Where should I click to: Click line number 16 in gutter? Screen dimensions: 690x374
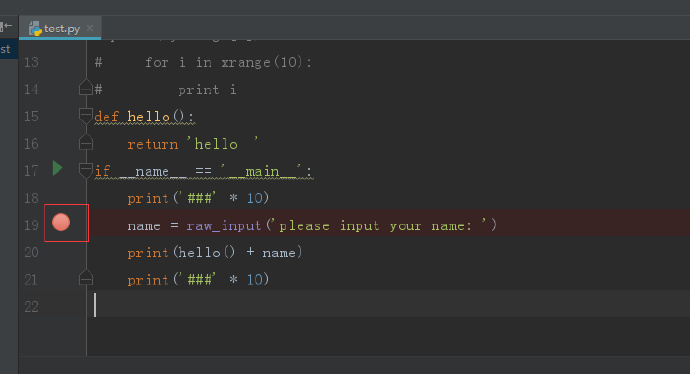point(31,144)
